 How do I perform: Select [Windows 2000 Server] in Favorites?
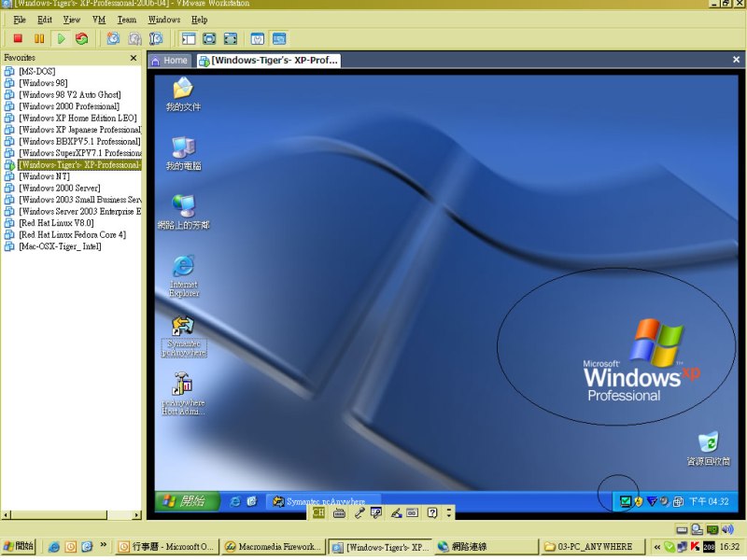60,189
